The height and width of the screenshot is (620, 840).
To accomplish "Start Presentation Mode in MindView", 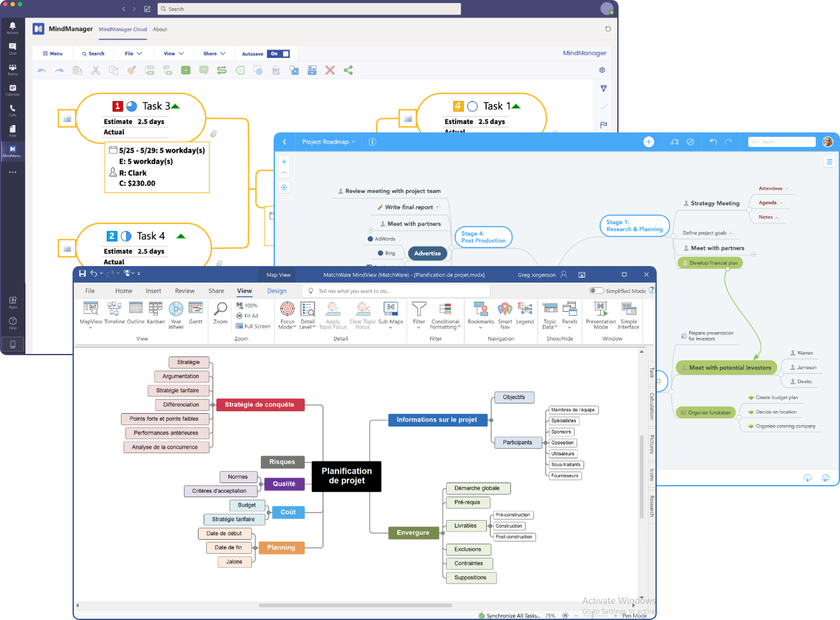I will pyautogui.click(x=601, y=315).
